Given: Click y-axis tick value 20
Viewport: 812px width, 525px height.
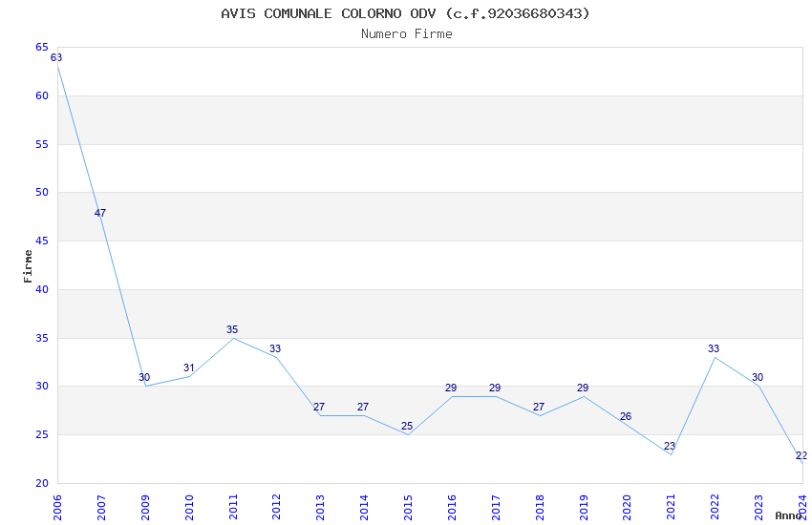Looking at the screenshot, I should 42,483.
